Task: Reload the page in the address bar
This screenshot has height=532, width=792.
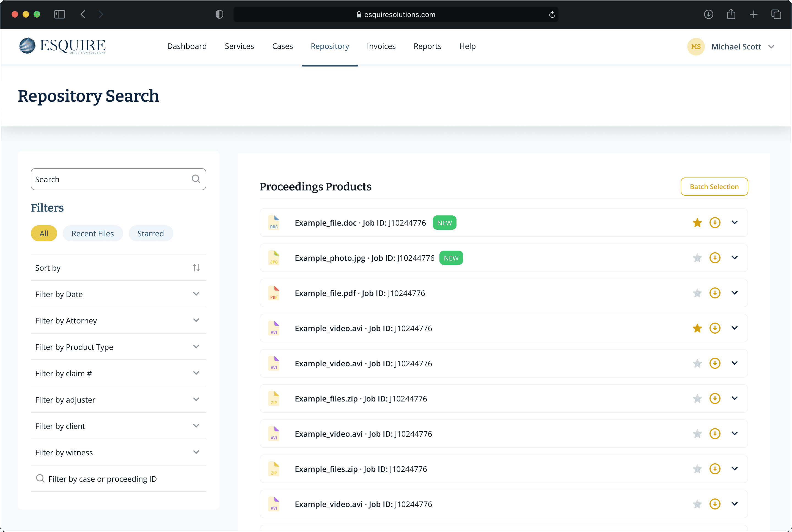Action: coord(552,15)
